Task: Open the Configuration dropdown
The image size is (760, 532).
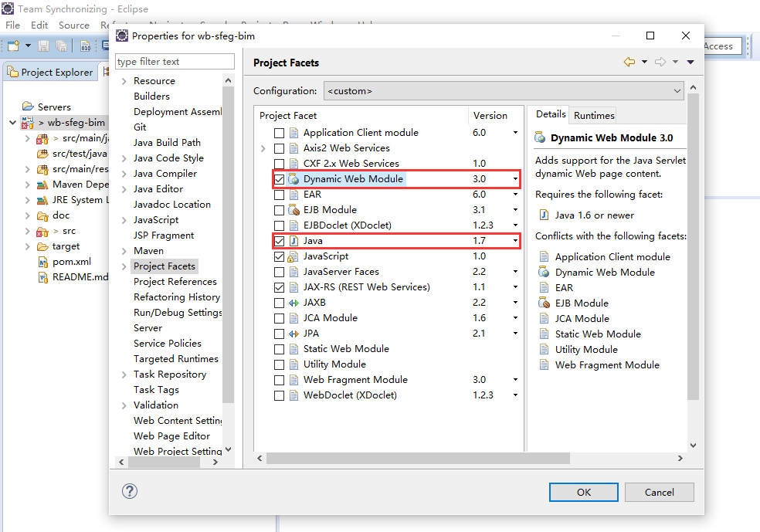Action: point(504,91)
